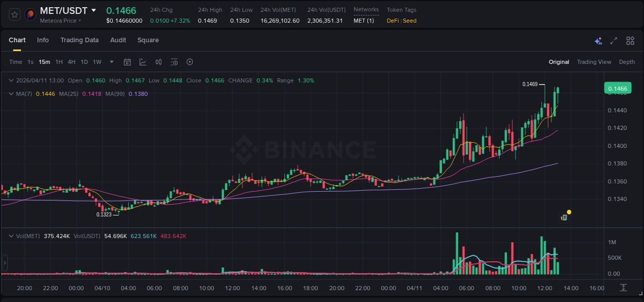Viewport: 644px width, 302px height.
Task: Add MET/USDT to favorites with the star
Action: [x=14, y=14]
